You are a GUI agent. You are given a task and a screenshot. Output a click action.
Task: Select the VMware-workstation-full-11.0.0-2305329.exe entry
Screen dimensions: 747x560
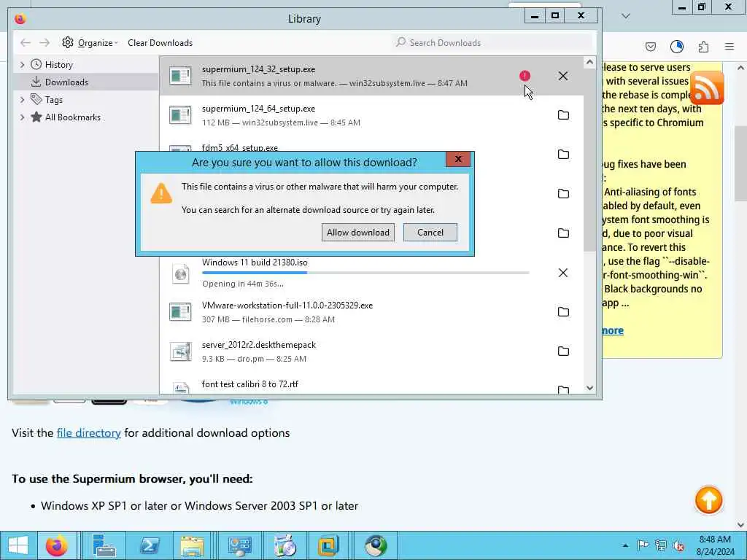(371, 312)
